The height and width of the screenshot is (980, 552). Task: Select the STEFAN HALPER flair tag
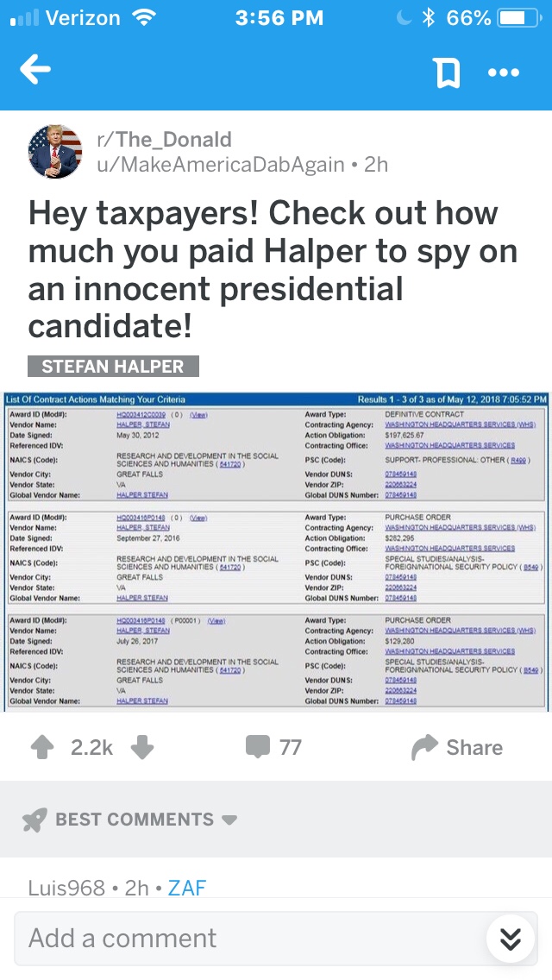pos(113,366)
